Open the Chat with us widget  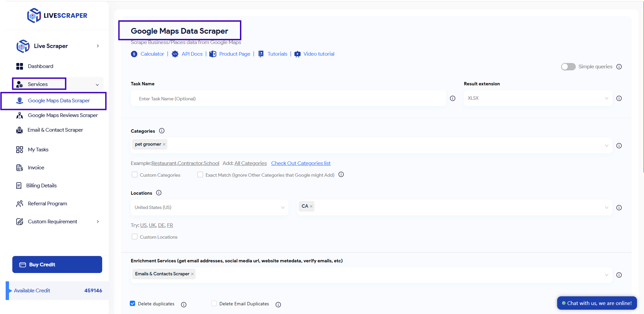click(x=597, y=303)
